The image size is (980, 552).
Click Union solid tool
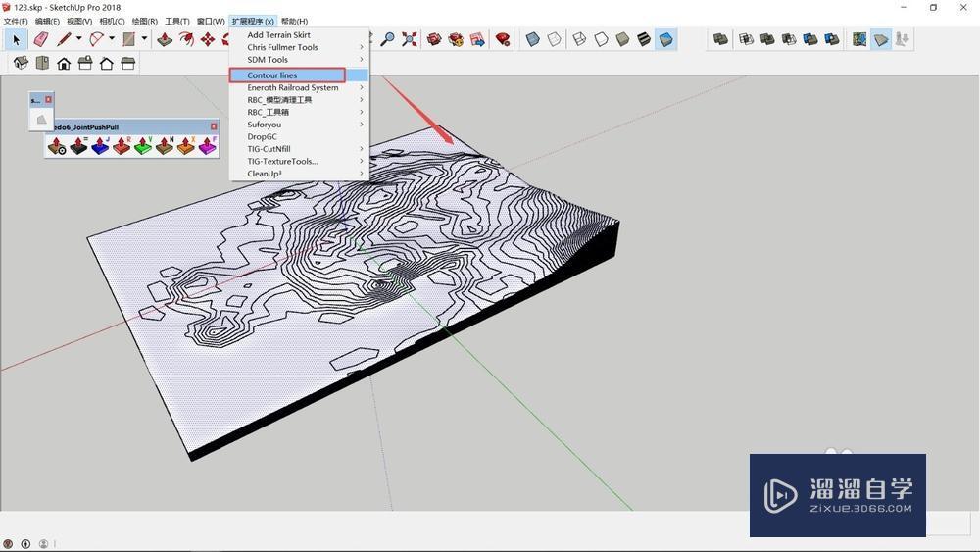point(767,39)
